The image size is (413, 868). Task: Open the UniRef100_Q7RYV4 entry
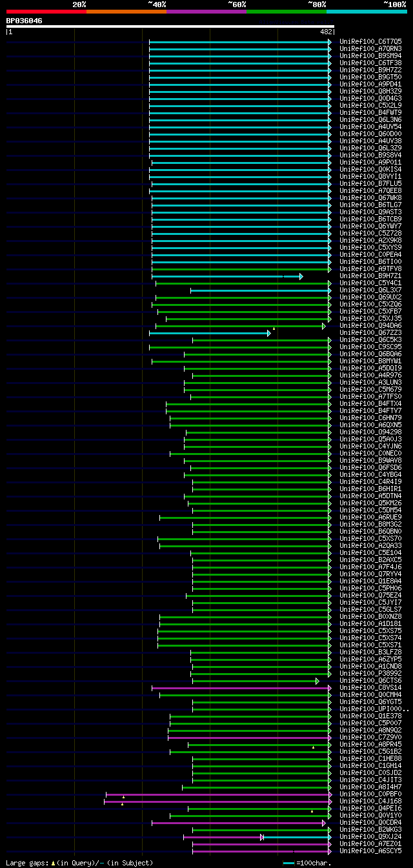pyautogui.click(x=370, y=574)
